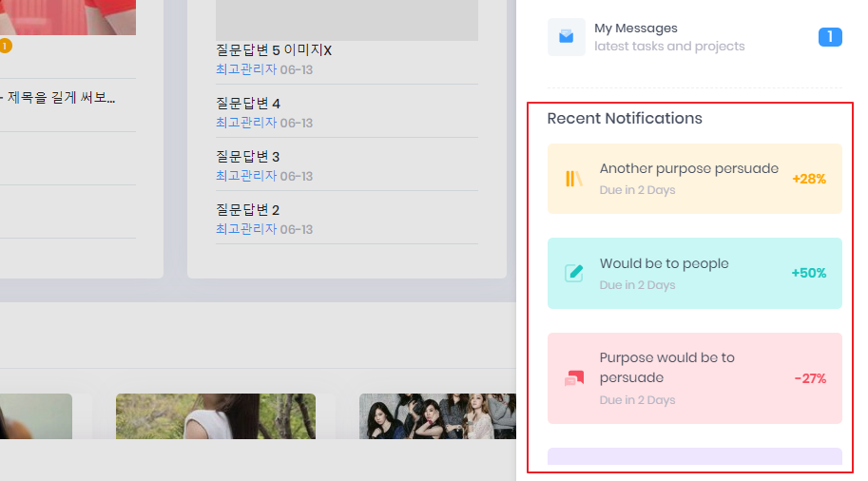The height and width of the screenshot is (481, 868).
Task: Click author 최고관리자 under 질문답변 2
Action: [x=246, y=228]
